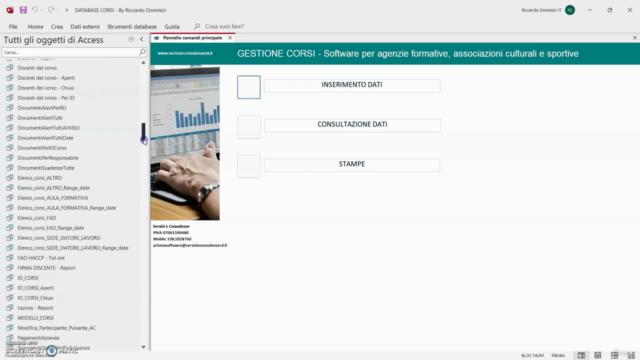
Task: Click the navigation pane scrollbar thumb
Action: [x=143, y=132]
